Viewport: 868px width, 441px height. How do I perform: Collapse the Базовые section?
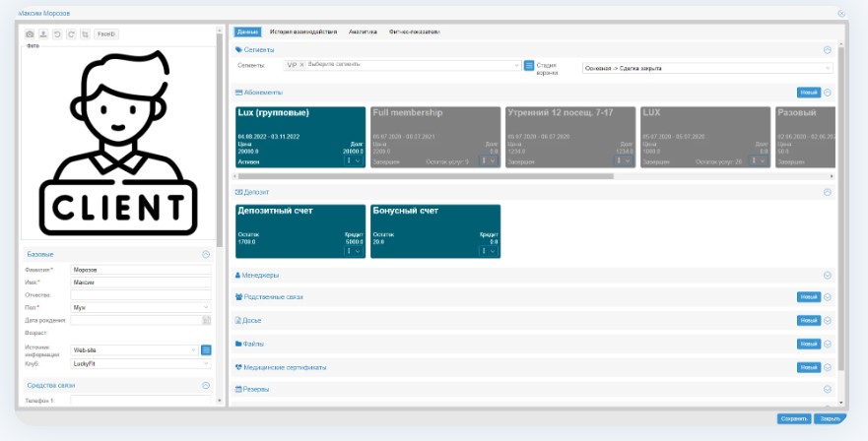click(x=206, y=255)
